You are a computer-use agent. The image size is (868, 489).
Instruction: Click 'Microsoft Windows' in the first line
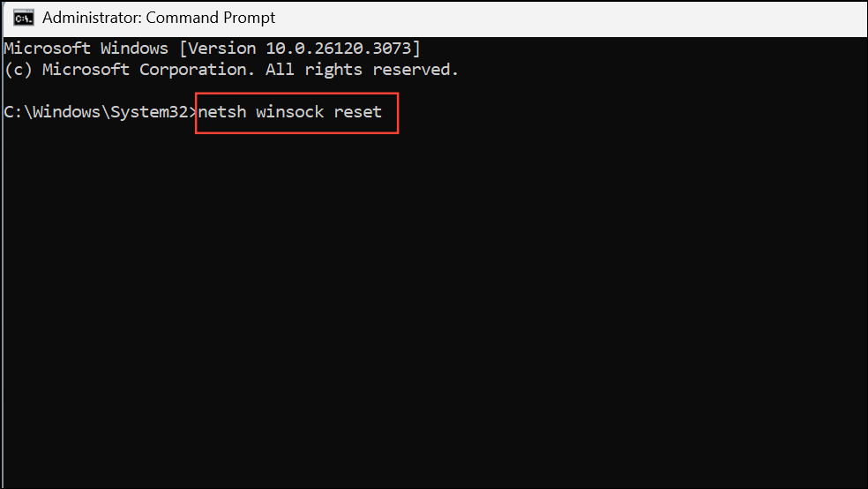pyautogui.click(x=86, y=49)
